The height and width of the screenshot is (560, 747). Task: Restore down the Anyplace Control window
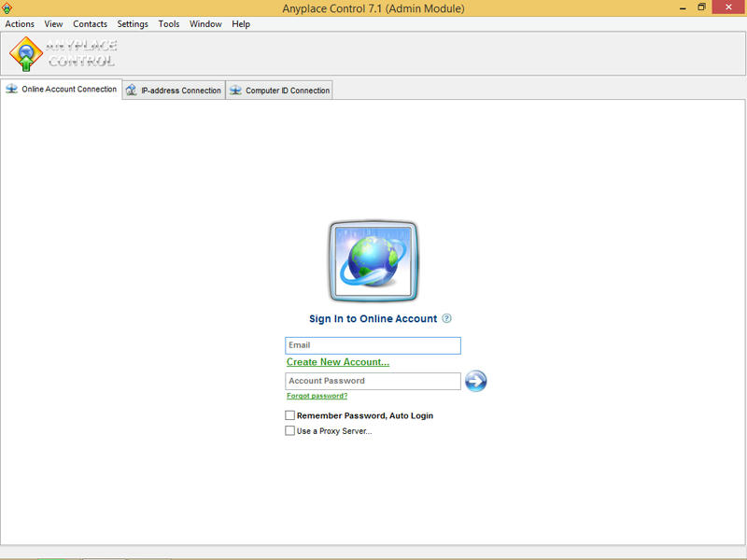click(x=701, y=7)
